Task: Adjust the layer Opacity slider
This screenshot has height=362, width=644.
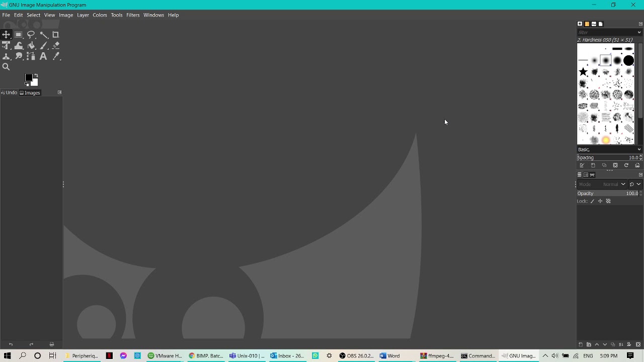Action: 608,194
